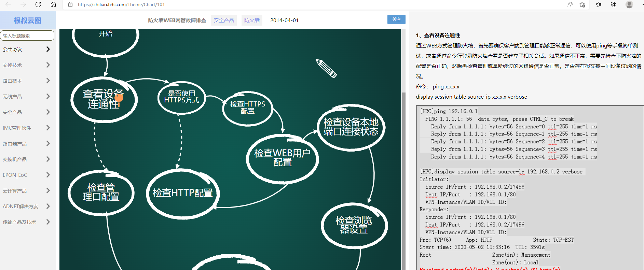644x270 pixels.
Task: Click the page title 防火墙WEB网管故障排查
Action: pos(177,20)
